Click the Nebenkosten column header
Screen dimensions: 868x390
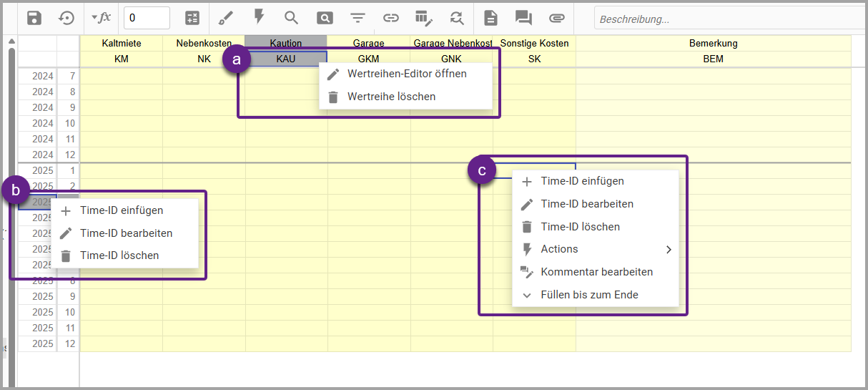204,44
